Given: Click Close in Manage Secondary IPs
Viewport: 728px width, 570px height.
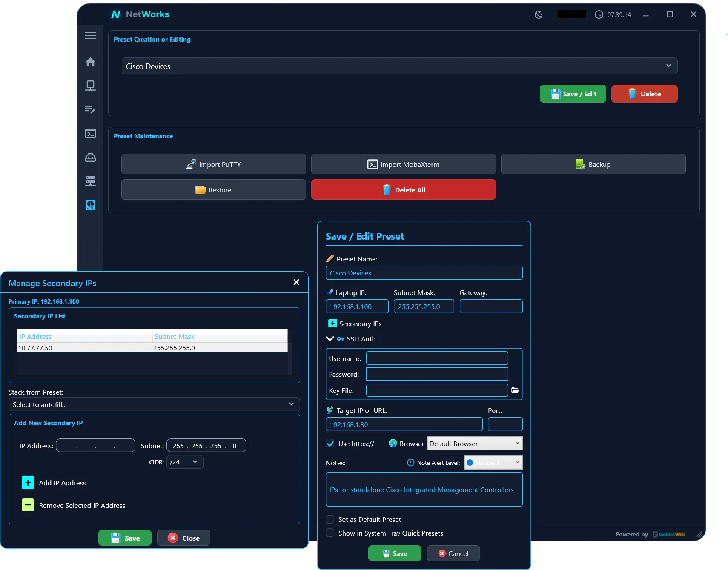Looking at the screenshot, I should tap(184, 538).
